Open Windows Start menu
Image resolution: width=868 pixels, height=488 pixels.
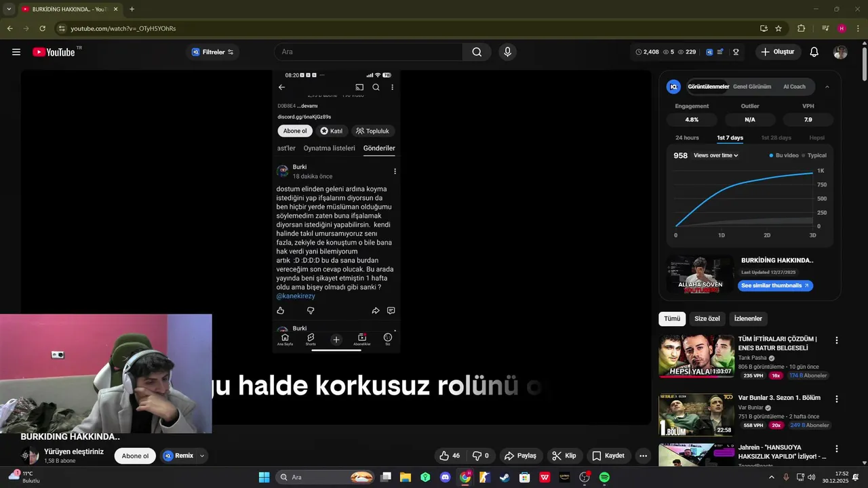coord(264,477)
